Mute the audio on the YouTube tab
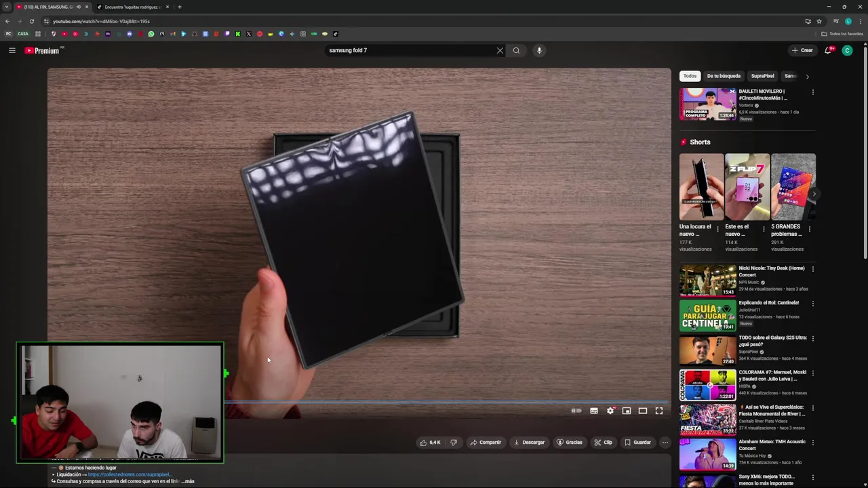The image size is (868, 488). tap(79, 7)
